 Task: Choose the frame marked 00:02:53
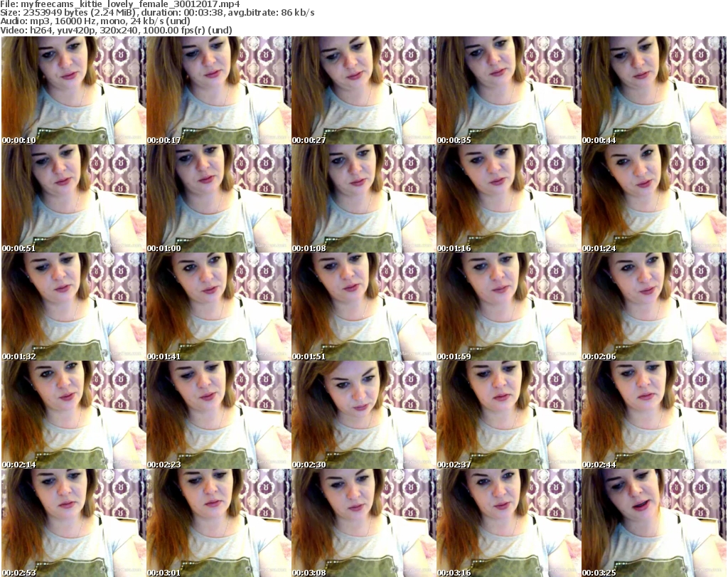click(x=73, y=523)
